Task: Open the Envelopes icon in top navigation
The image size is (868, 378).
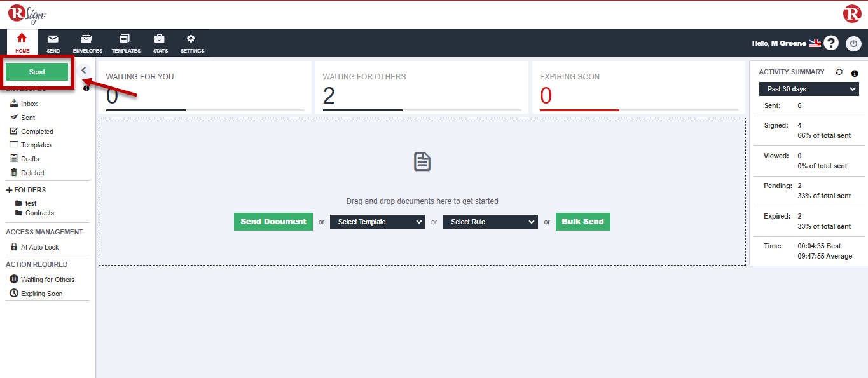Action: pos(87,39)
